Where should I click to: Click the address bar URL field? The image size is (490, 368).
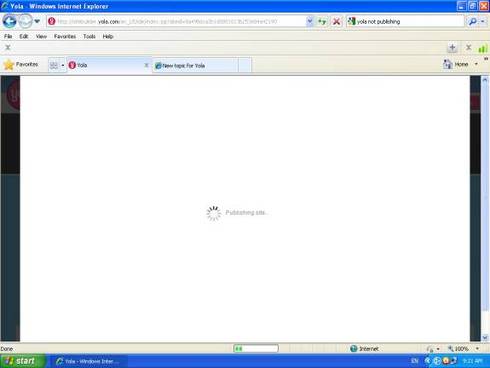pyautogui.click(x=176, y=21)
